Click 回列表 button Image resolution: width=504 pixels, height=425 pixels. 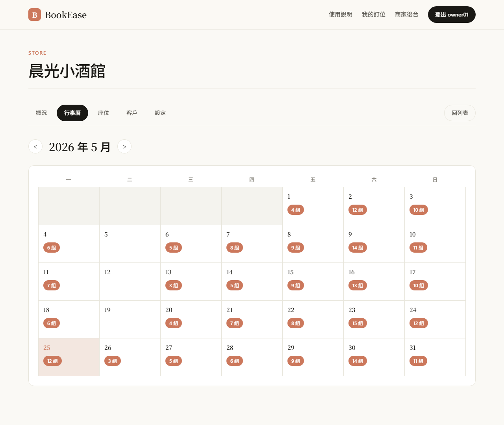[x=460, y=113]
